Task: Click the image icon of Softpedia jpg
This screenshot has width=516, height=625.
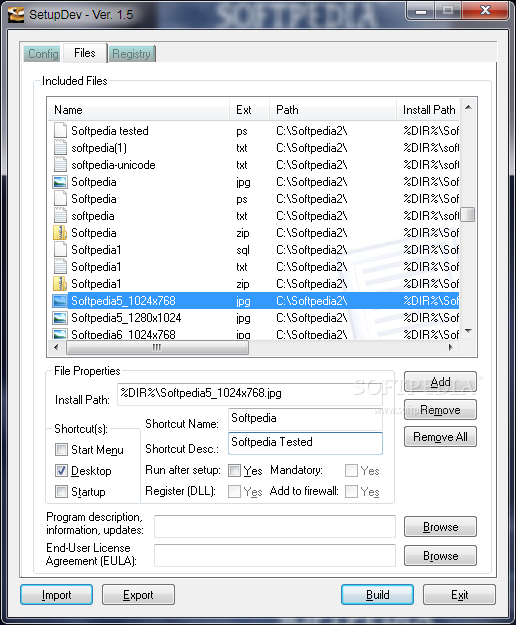Action: click(x=60, y=182)
